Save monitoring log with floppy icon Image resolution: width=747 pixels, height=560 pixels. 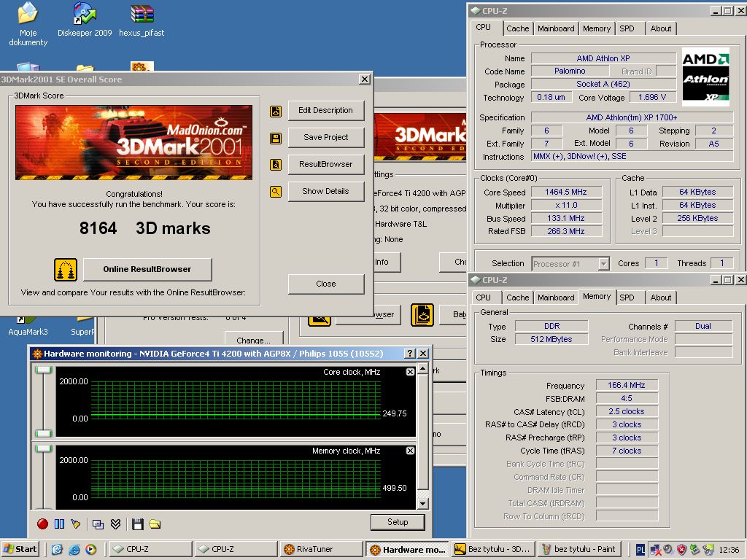tap(138, 524)
